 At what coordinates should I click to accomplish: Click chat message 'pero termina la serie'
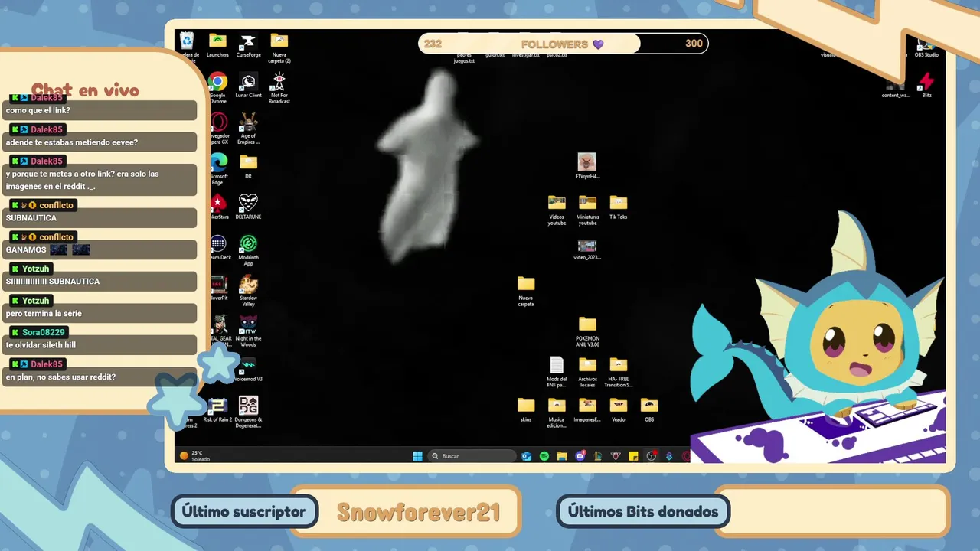click(44, 313)
